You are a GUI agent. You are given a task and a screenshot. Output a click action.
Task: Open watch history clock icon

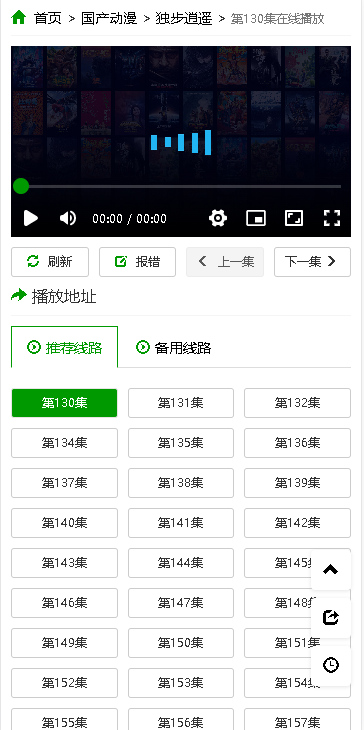[330, 665]
